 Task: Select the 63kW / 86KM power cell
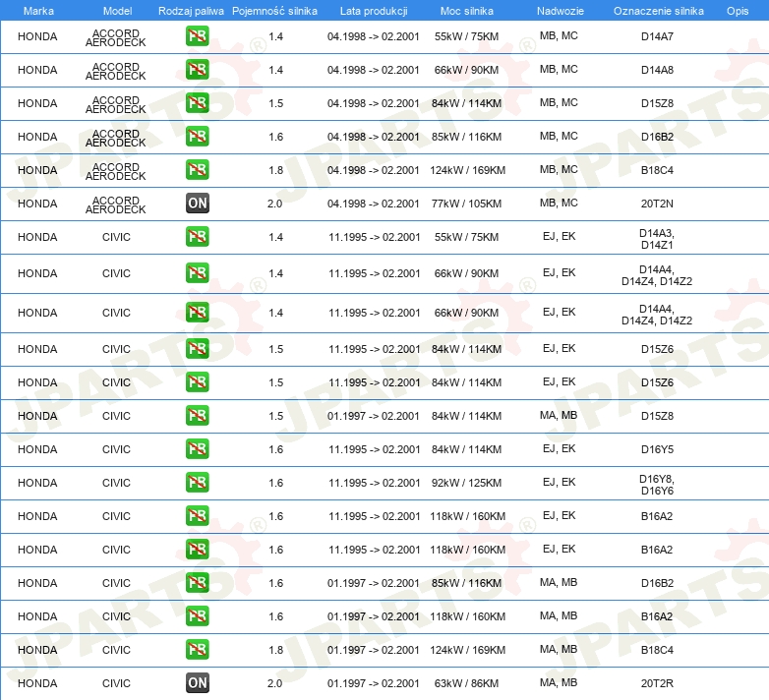(467, 683)
